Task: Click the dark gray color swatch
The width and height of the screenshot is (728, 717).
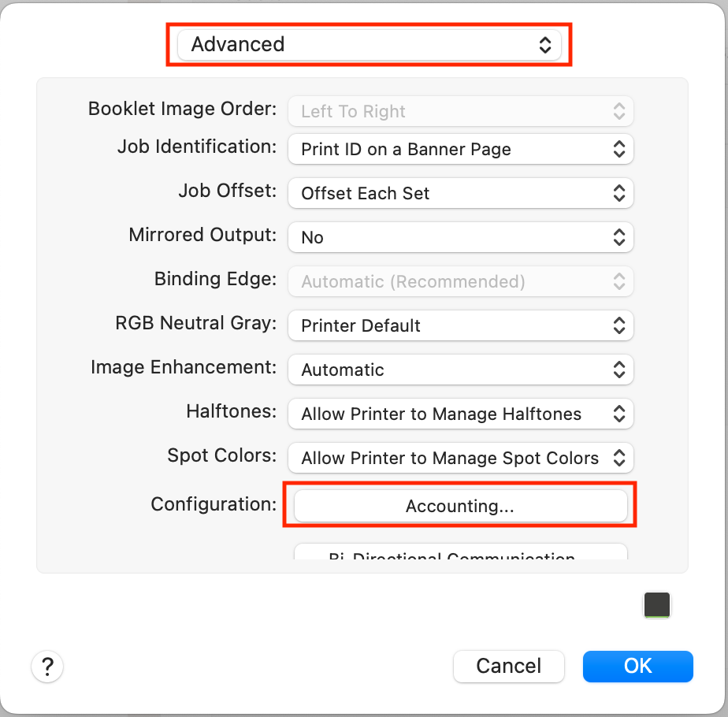Action: coord(656,605)
